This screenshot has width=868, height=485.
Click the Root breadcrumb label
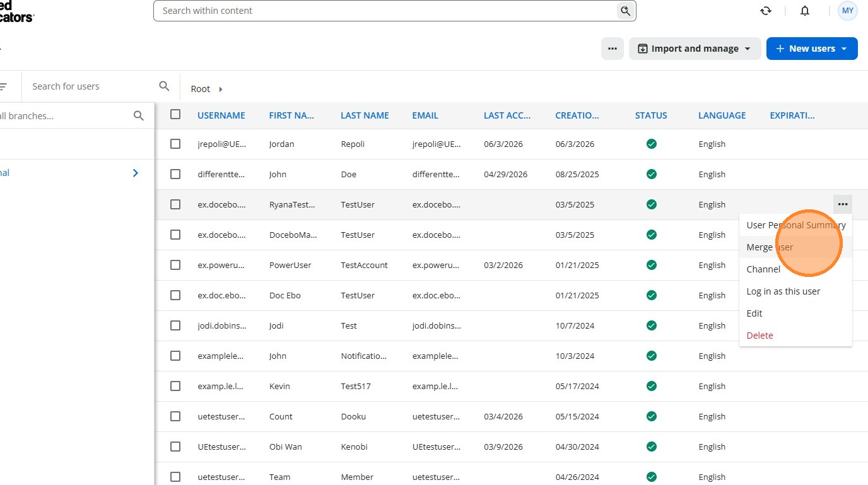201,89
